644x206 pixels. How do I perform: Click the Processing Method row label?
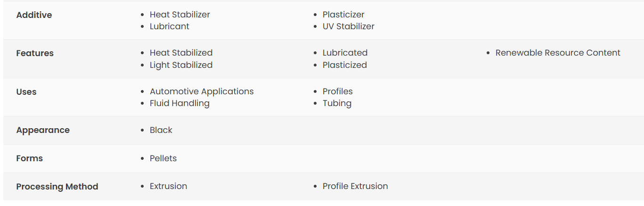(57, 187)
